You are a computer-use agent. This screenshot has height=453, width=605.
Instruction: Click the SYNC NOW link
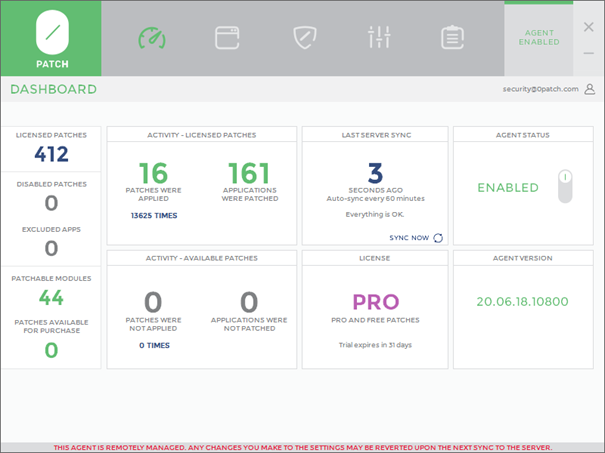[x=409, y=238]
